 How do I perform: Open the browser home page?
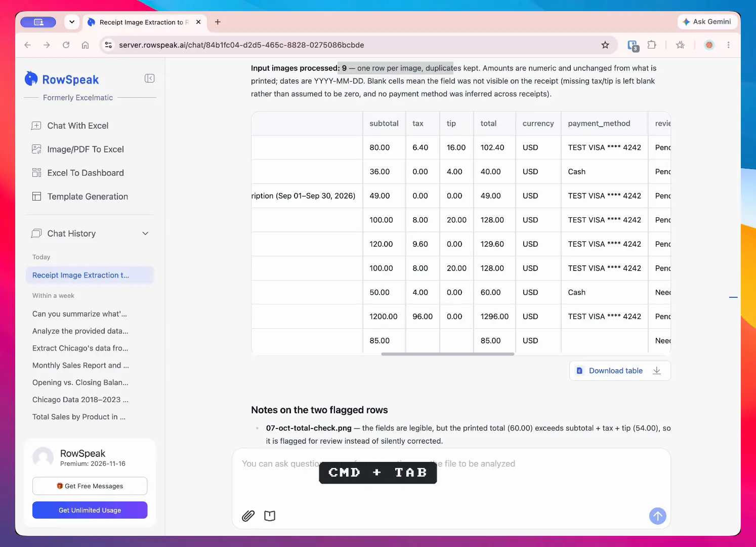(x=85, y=45)
